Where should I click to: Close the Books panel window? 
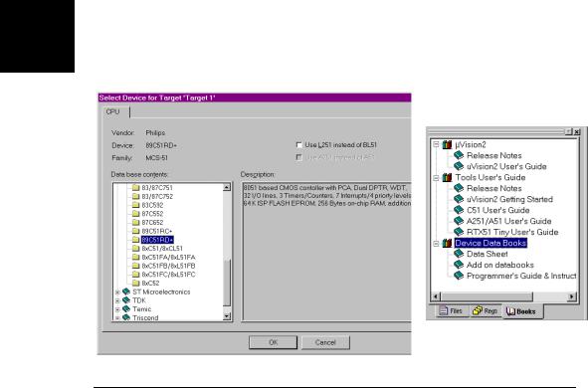point(577,132)
